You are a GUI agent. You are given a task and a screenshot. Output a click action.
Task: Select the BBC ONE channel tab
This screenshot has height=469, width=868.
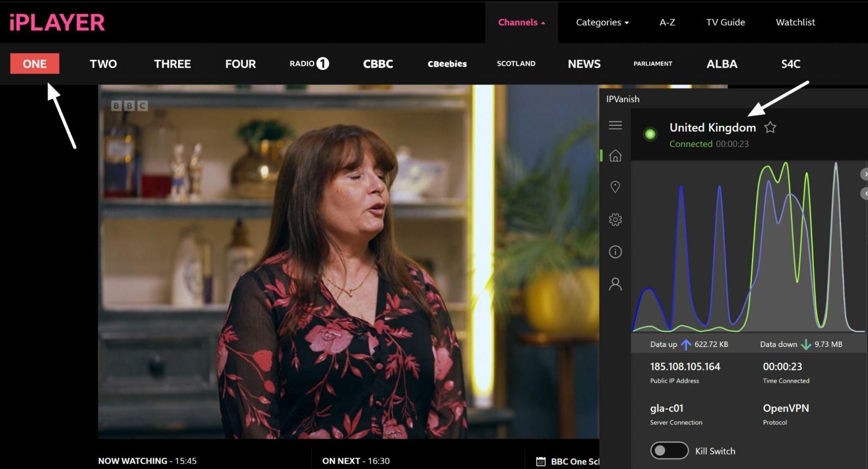35,64
